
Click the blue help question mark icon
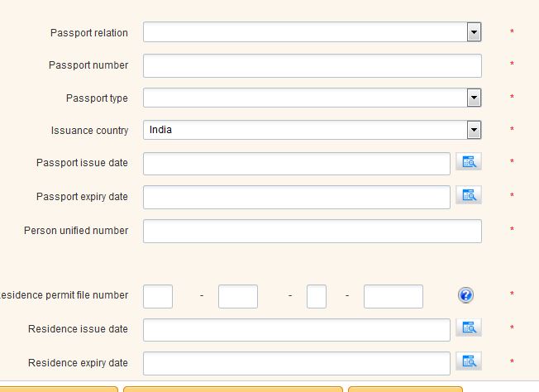click(x=466, y=295)
